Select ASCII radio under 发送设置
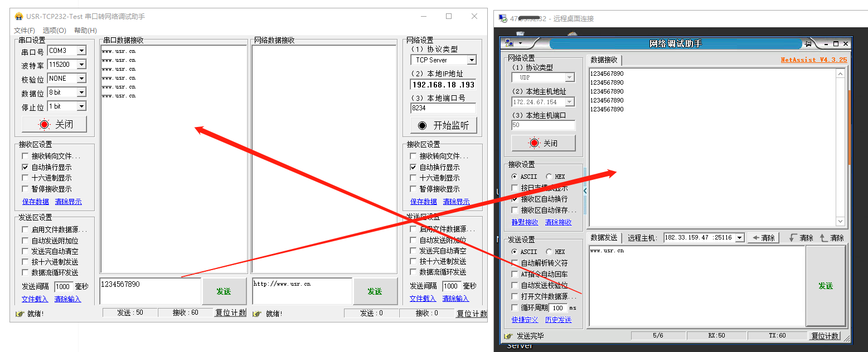Viewport: 868px width, 352px height. [x=515, y=252]
